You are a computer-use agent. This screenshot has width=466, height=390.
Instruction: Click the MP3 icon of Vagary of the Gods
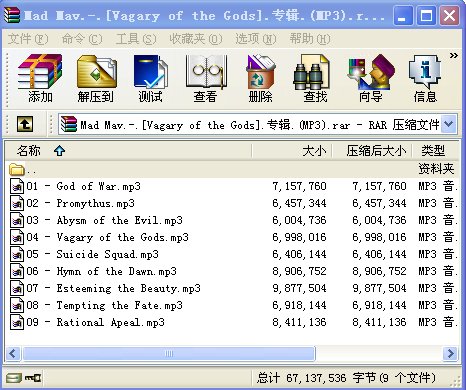click(x=17, y=237)
